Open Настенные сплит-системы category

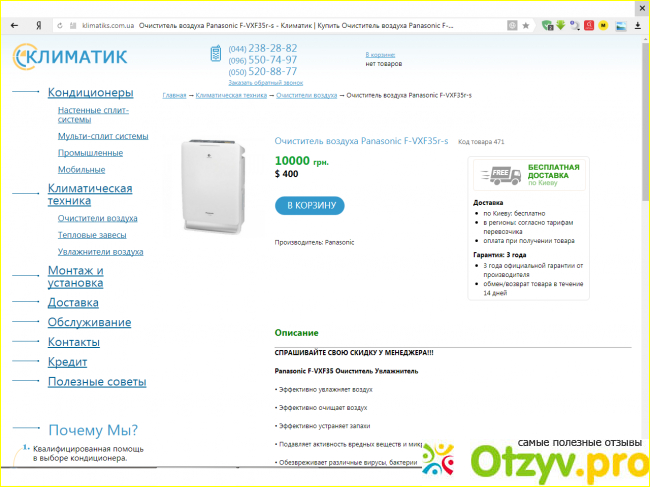coord(93,115)
